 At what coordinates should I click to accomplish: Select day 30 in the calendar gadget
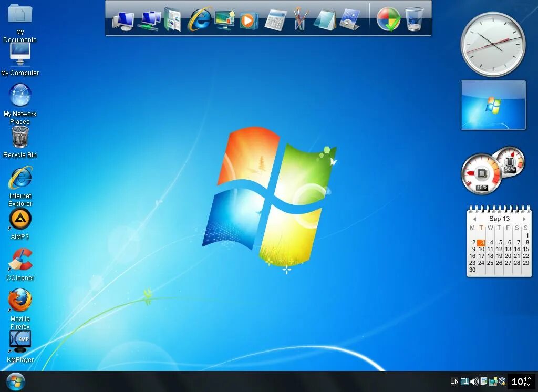472,270
